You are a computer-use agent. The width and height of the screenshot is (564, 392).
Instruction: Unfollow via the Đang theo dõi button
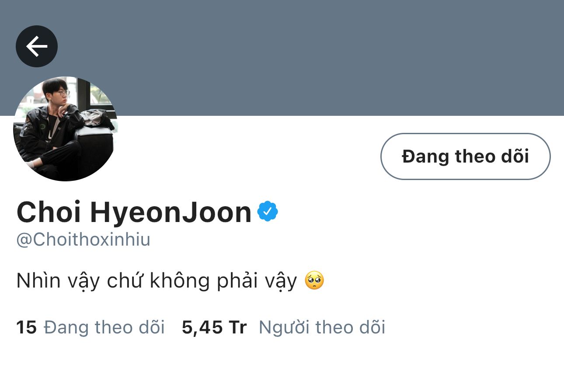tap(465, 156)
